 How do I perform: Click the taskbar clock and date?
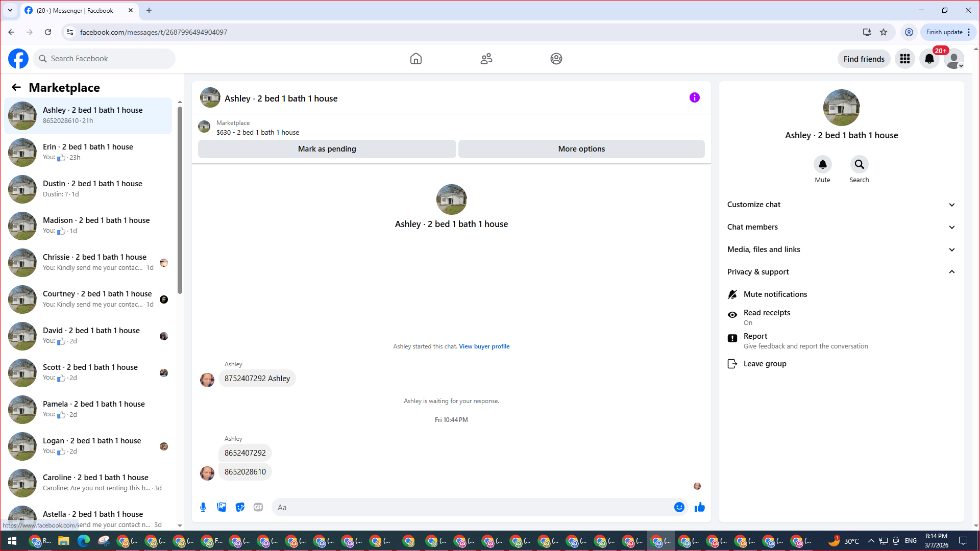(x=936, y=541)
